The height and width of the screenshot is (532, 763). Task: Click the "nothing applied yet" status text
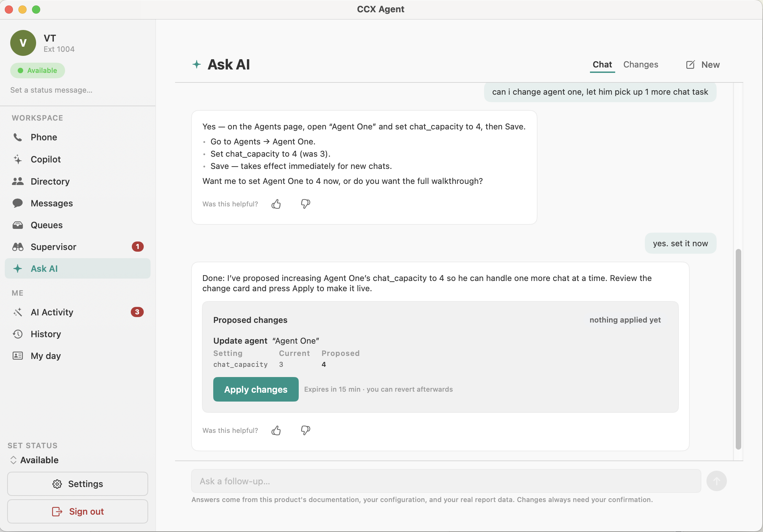pyautogui.click(x=625, y=320)
